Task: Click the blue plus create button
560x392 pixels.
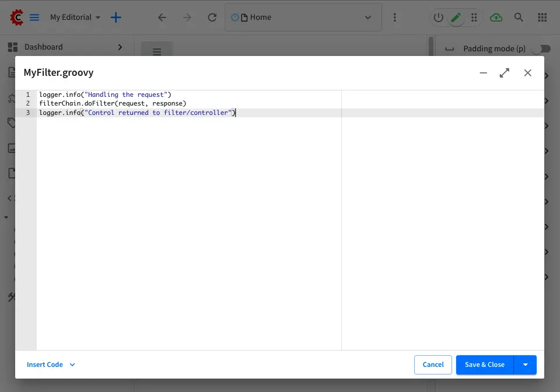Action: point(116,17)
